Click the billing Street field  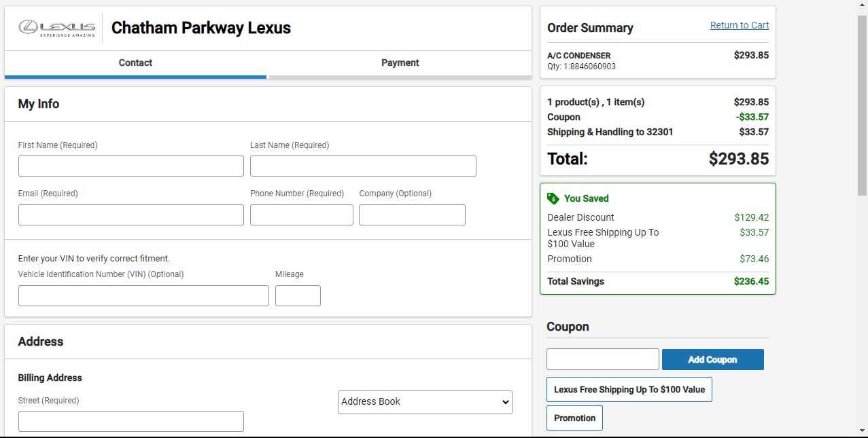[131, 421]
